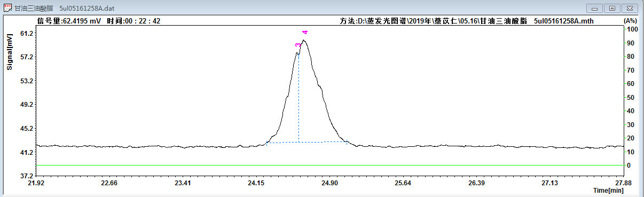Click the blue dashed peak baseline
The height and width of the screenshot is (197, 644).
tap(307, 142)
